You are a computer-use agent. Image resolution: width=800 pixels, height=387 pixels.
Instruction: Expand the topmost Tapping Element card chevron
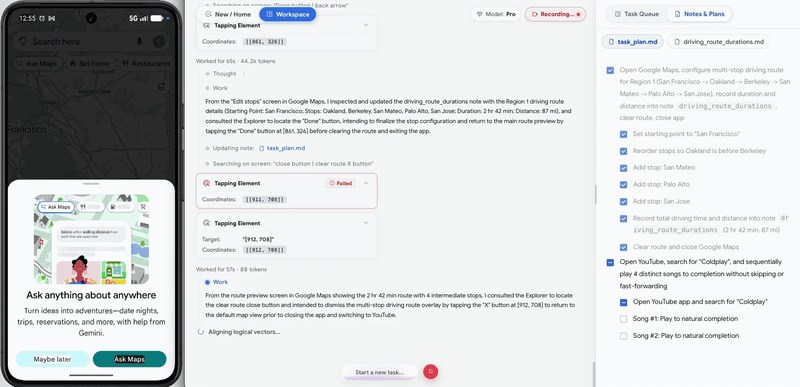pyautogui.click(x=366, y=25)
